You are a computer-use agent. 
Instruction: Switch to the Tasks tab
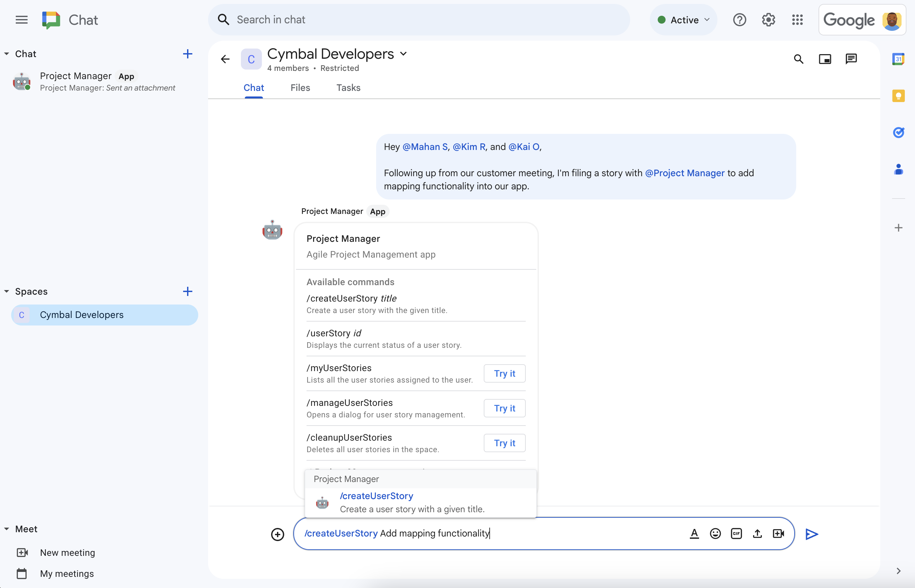(x=348, y=87)
